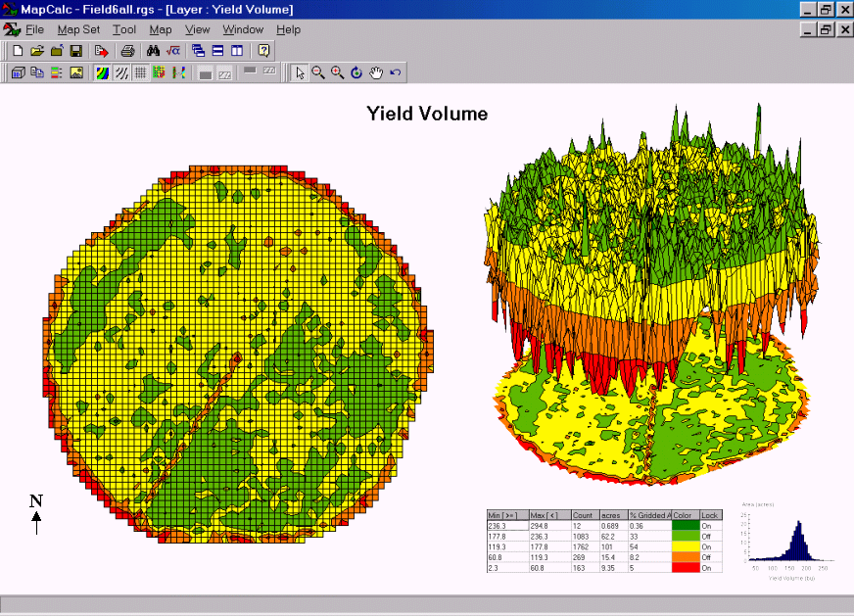Open the Map Set menu
This screenshot has width=854, height=616.
click(78, 29)
